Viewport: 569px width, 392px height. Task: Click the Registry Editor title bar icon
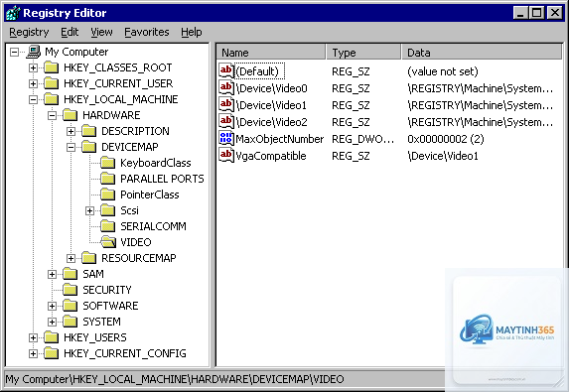(x=13, y=14)
